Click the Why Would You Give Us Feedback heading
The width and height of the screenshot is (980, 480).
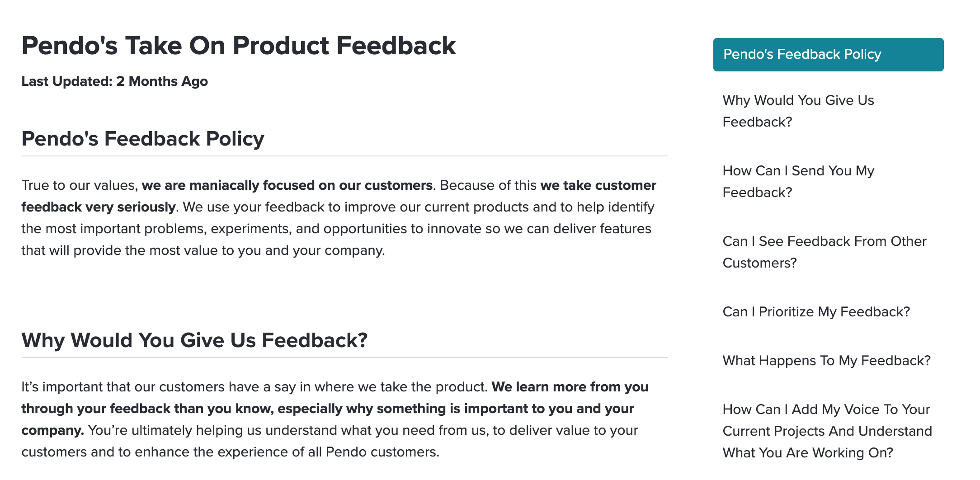(x=194, y=340)
